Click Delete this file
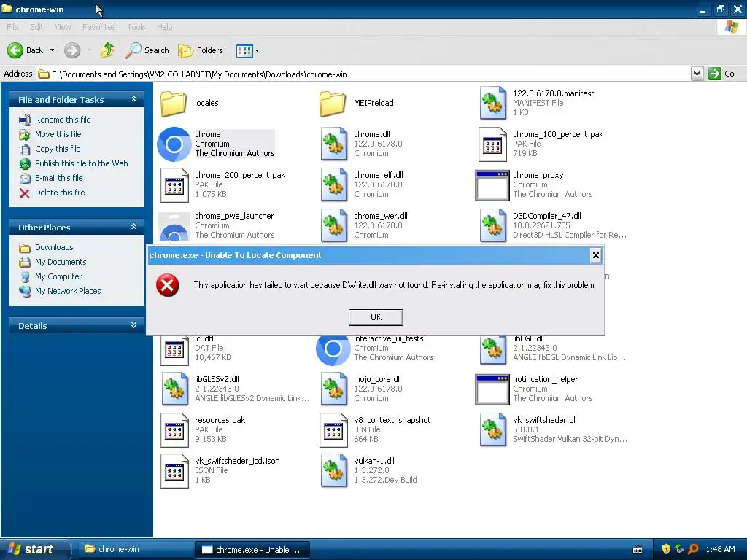Viewport: 747px width, 560px height. click(60, 192)
